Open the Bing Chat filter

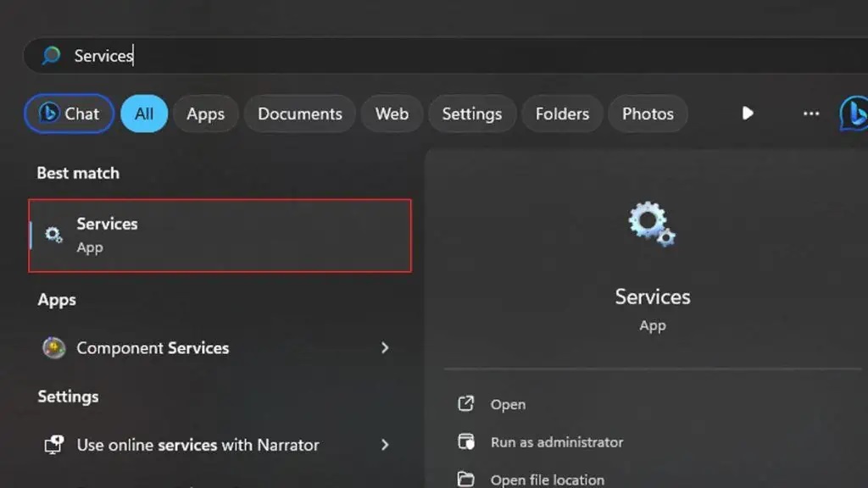coord(70,114)
